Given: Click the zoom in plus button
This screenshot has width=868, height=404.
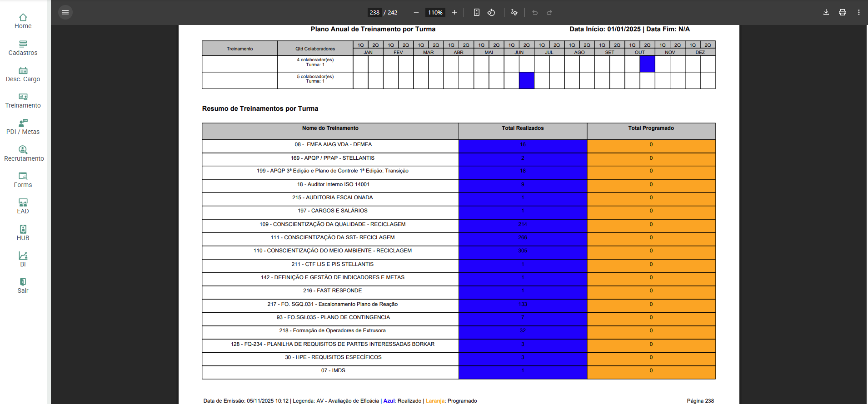Looking at the screenshot, I should [454, 12].
